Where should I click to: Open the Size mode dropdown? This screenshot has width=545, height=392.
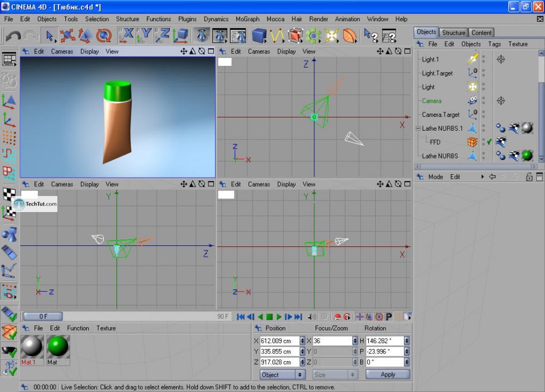[x=334, y=375]
